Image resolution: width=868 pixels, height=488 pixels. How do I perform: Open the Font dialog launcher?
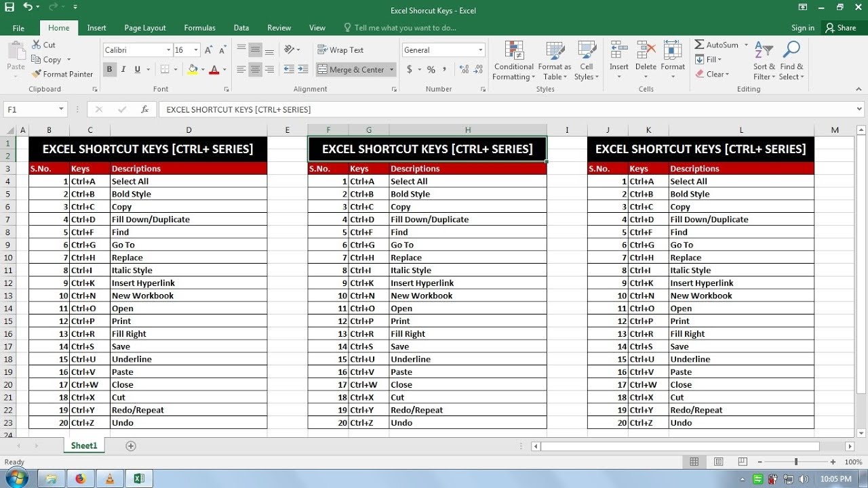coord(226,89)
